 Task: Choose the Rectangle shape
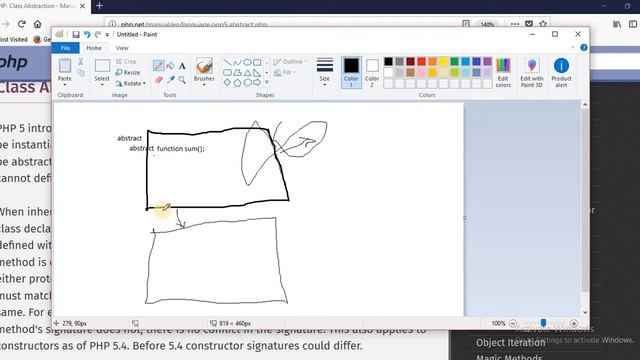(257, 62)
